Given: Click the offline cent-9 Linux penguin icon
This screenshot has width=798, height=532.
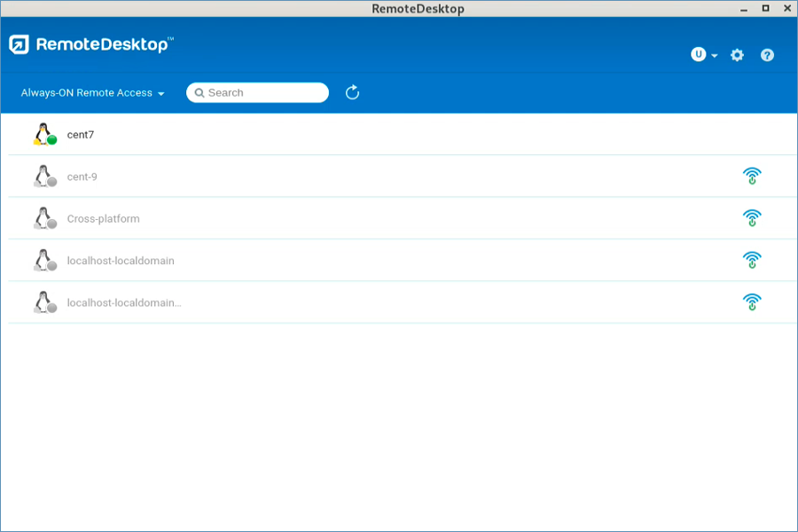Looking at the screenshot, I should (x=44, y=176).
